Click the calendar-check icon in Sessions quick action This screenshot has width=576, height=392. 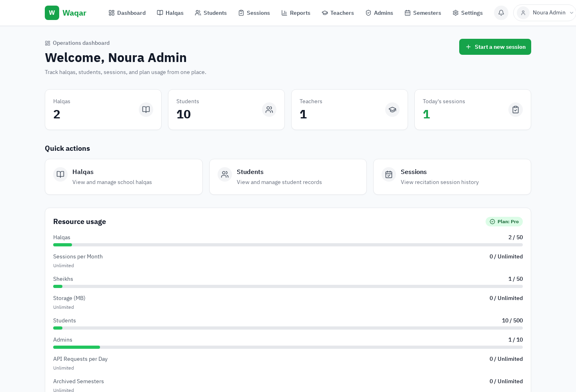point(389,174)
